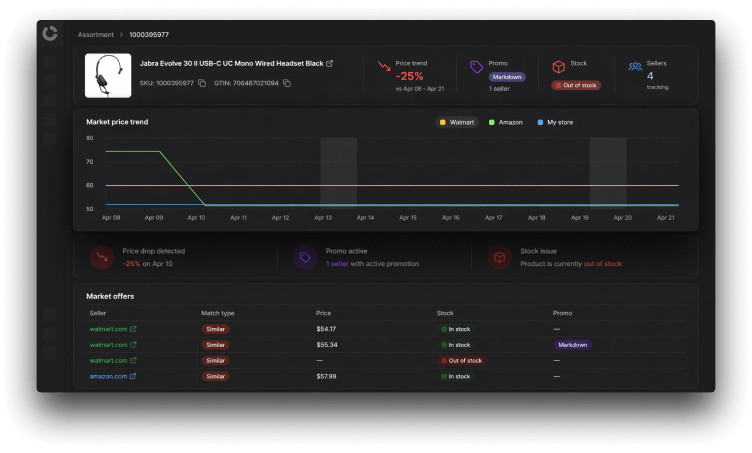Click external icon next to amazon.com

pos(133,376)
